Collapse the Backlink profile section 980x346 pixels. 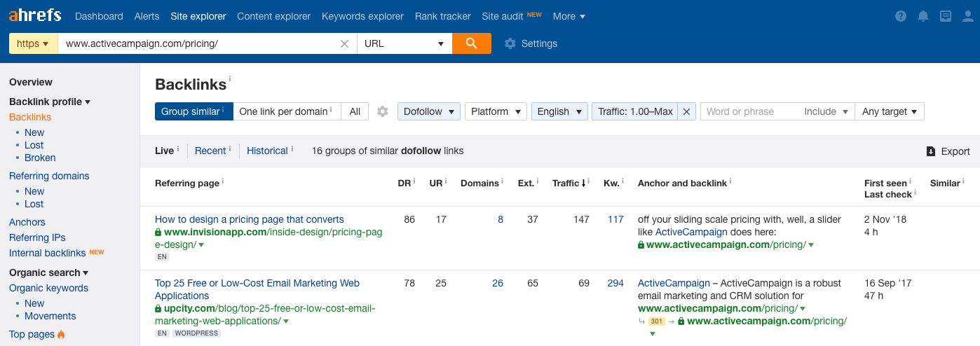click(50, 102)
